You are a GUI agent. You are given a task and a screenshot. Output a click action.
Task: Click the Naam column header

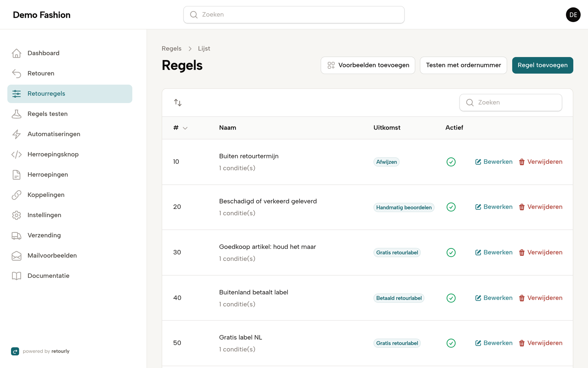(x=227, y=128)
